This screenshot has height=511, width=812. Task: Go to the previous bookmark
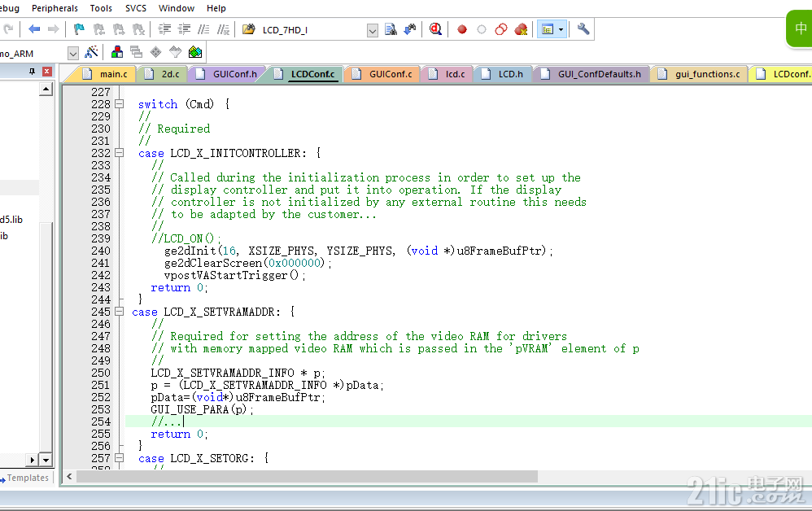click(99, 29)
